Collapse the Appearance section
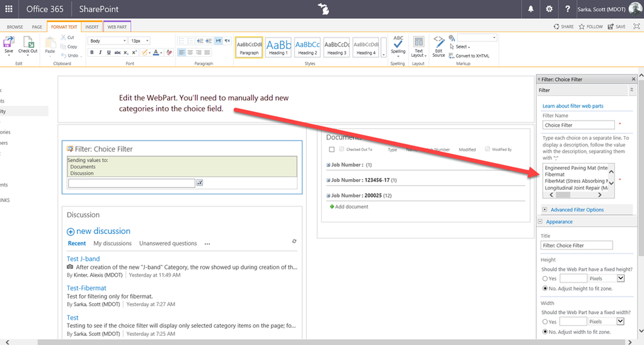This screenshot has height=345, width=644. pos(540,222)
